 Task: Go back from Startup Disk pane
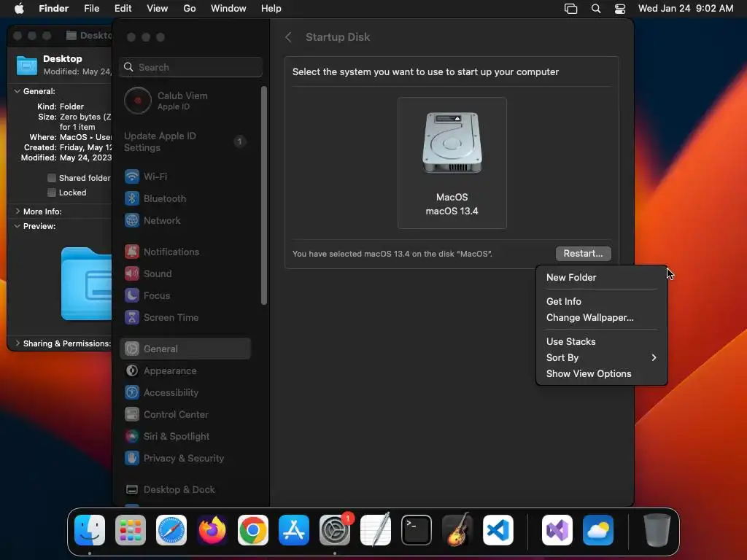click(288, 37)
